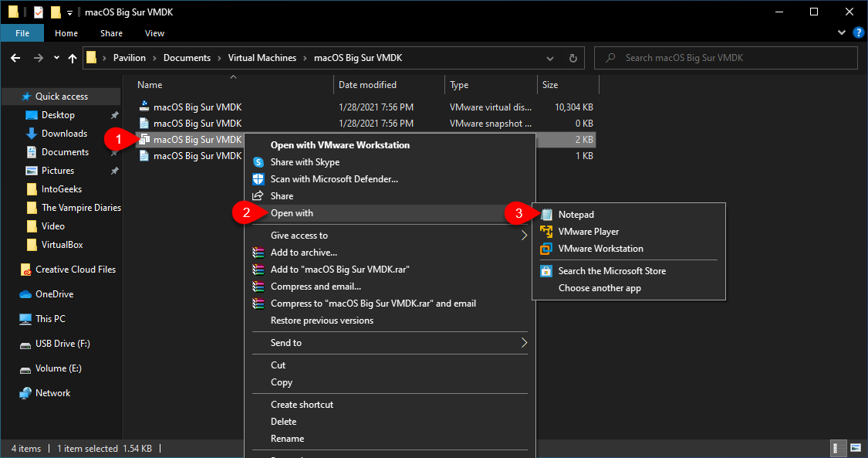Sort by the Size column header
The width and height of the screenshot is (868, 458).
[568, 85]
